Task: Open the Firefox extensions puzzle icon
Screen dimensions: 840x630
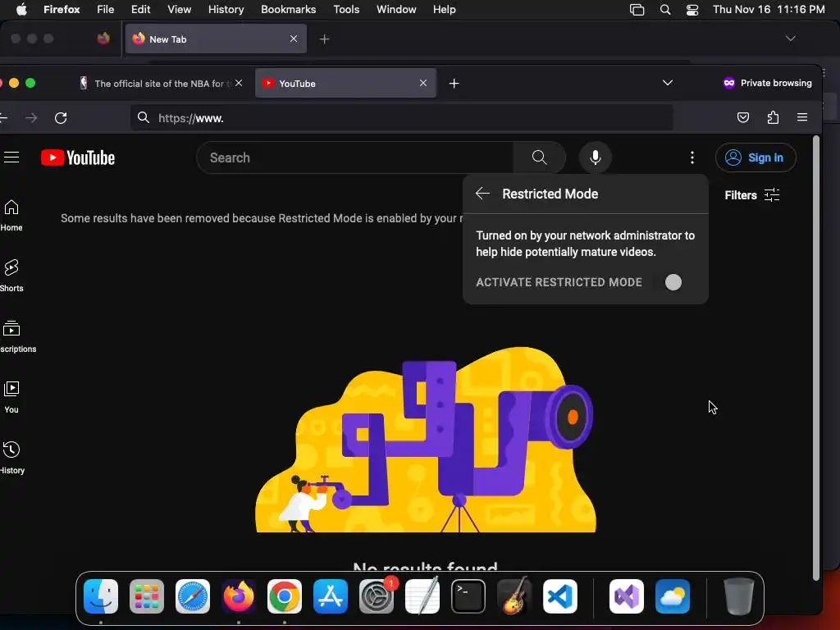Action: 773,117
